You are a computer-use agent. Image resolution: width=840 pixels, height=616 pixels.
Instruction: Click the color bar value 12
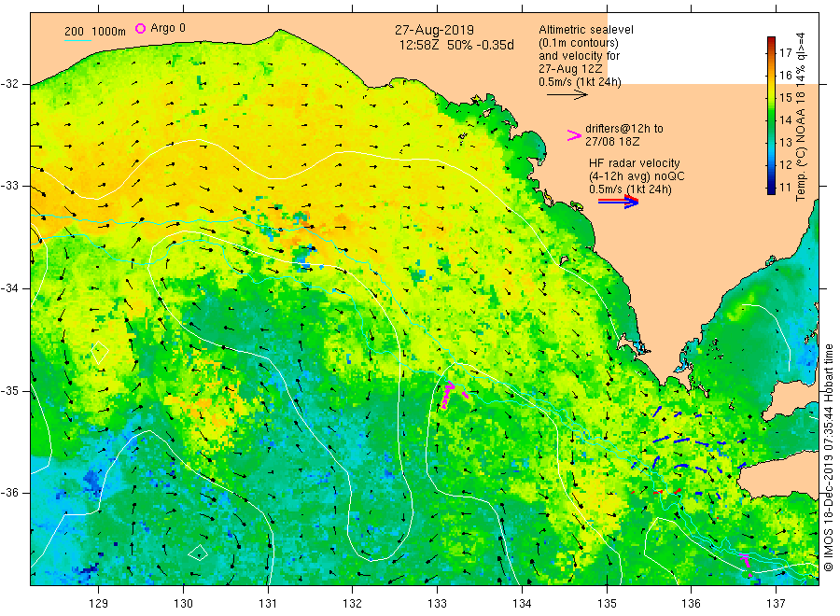point(785,164)
